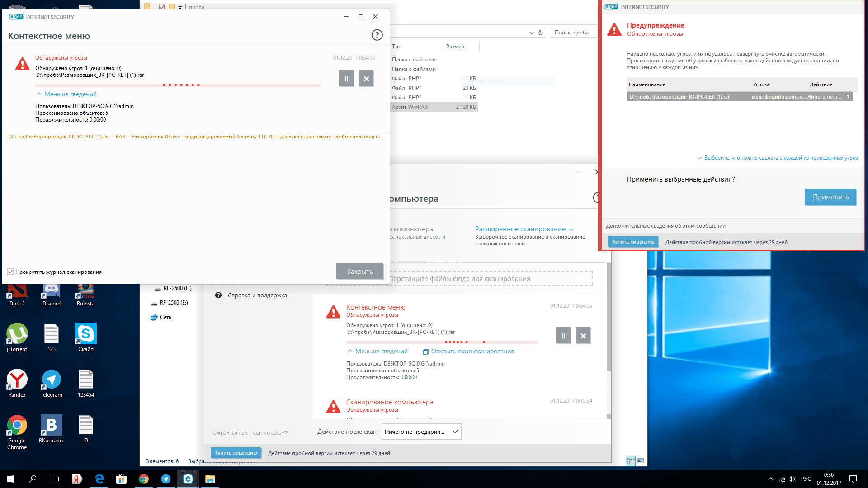Click the scan progress bar in top window
Screen dimensions: 868x488
(x=178, y=85)
